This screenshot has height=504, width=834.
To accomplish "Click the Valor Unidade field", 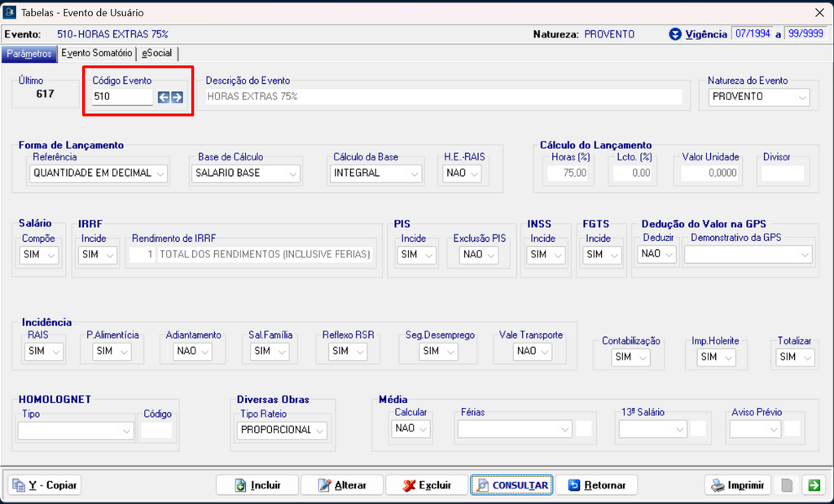I will [x=710, y=173].
